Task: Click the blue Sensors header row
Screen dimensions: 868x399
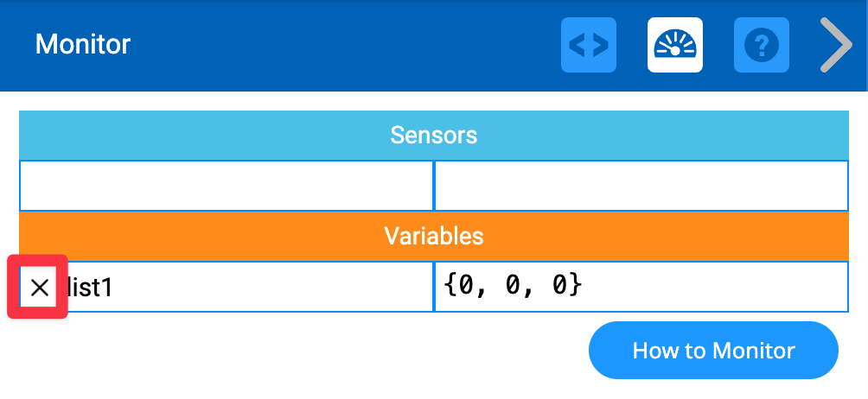Action: [433, 136]
